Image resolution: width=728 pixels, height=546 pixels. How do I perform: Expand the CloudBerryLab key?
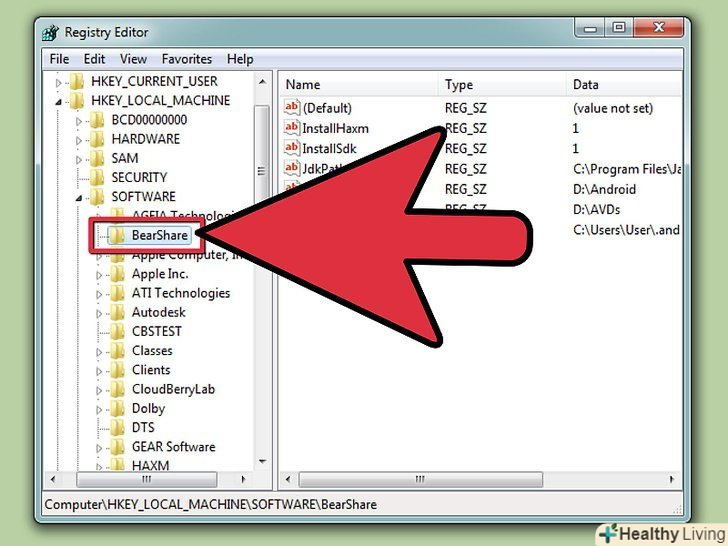click(99, 391)
